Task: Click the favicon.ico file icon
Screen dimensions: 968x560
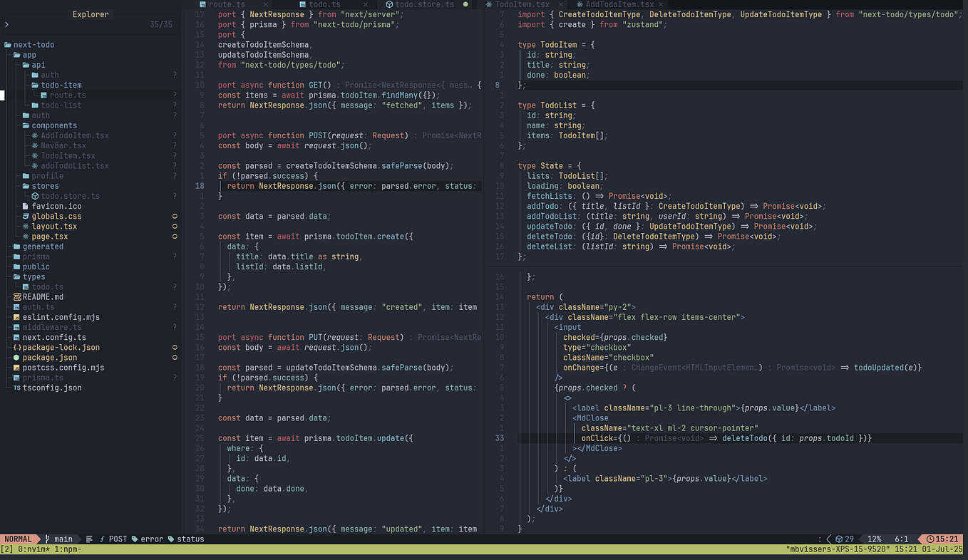Action: click(x=26, y=206)
